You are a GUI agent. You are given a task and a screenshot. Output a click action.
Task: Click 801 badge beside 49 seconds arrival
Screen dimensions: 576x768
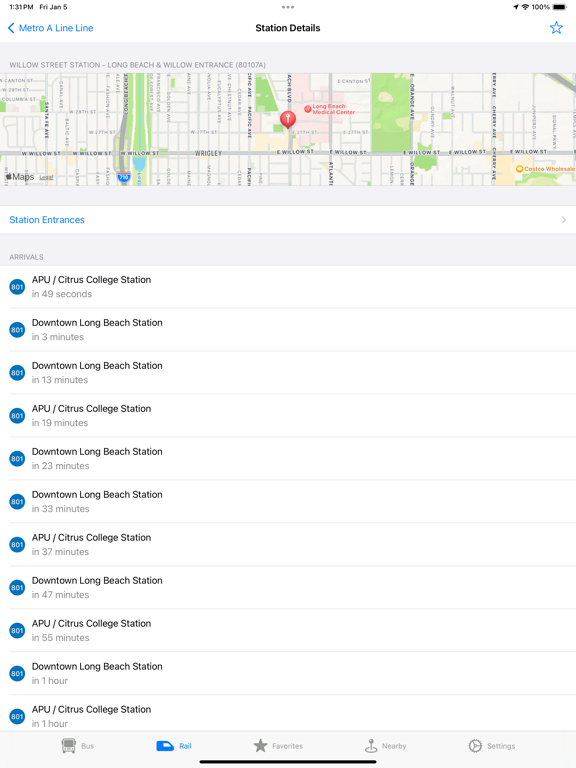(17, 287)
